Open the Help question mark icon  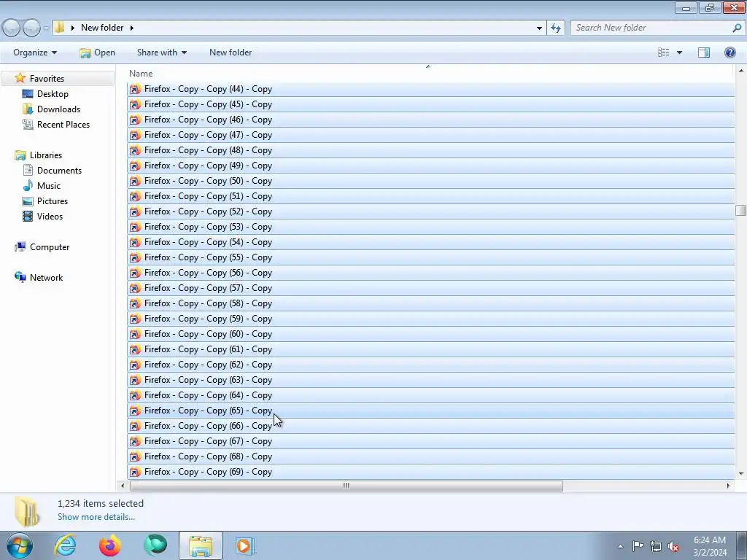click(729, 52)
